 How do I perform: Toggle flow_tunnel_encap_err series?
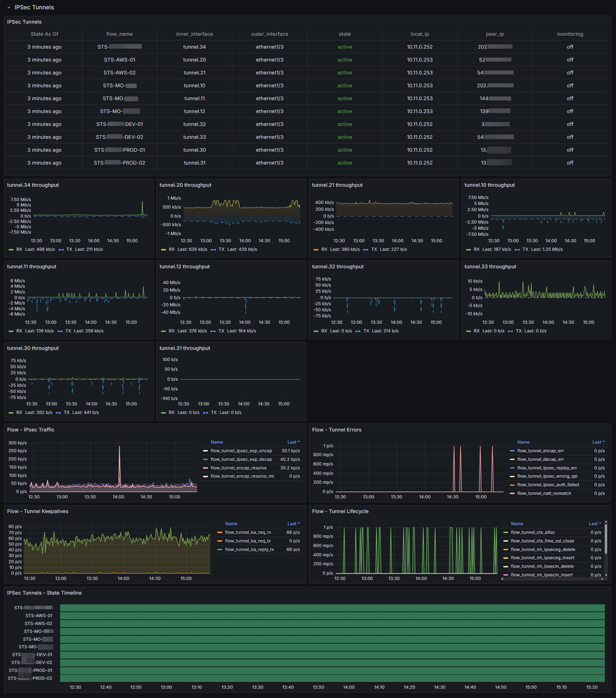[x=540, y=451]
